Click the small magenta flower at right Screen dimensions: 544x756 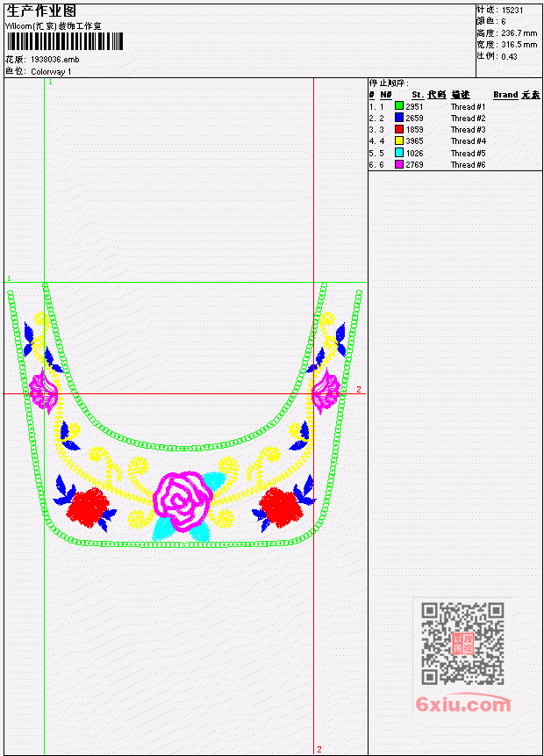(x=326, y=391)
